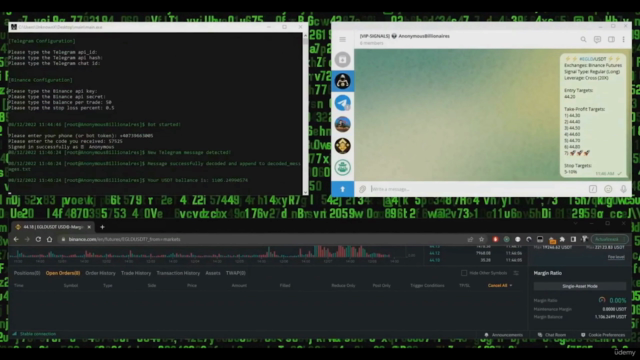Switch to the Assets tab
This screenshot has height=360, width=640.
tap(213, 273)
